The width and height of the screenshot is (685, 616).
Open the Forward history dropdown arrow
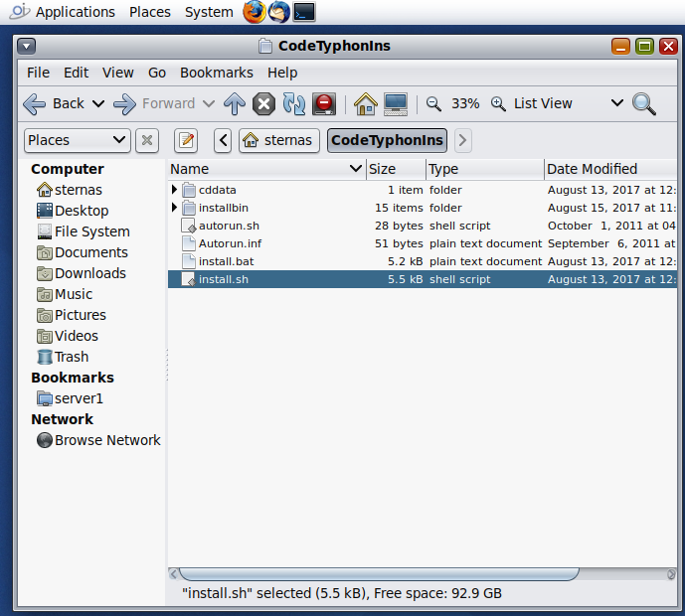coord(209,104)
